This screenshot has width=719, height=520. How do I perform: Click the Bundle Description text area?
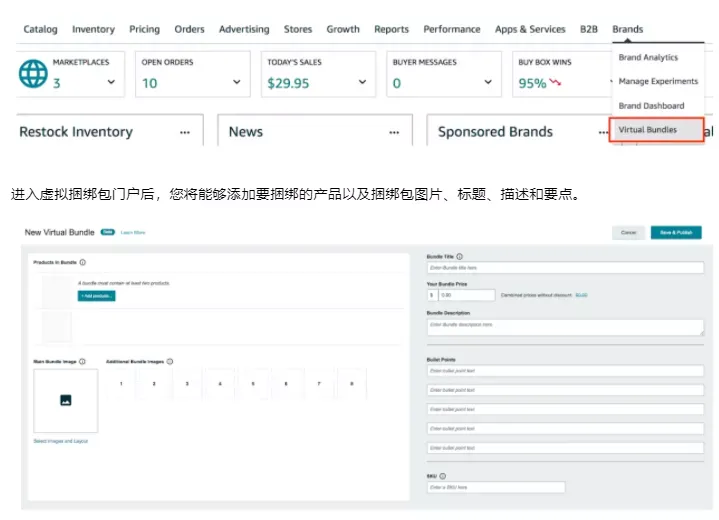pos(565,327)
